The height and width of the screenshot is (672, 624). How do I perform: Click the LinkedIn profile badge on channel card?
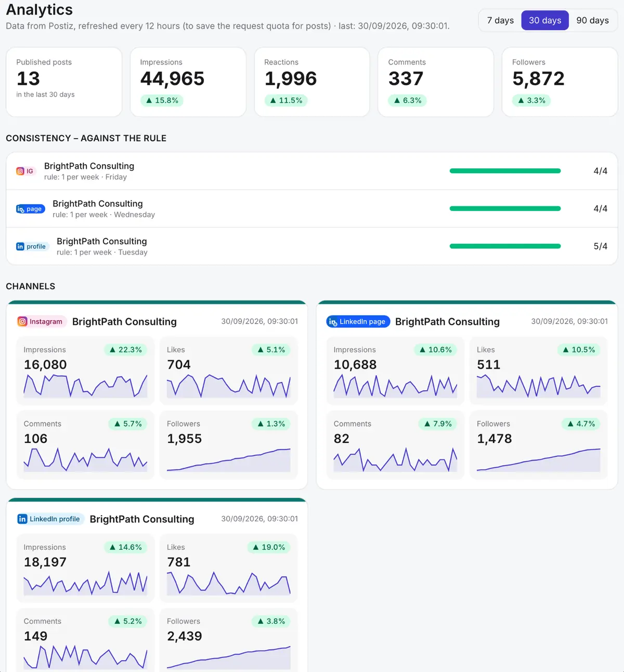tap(50, 519)
